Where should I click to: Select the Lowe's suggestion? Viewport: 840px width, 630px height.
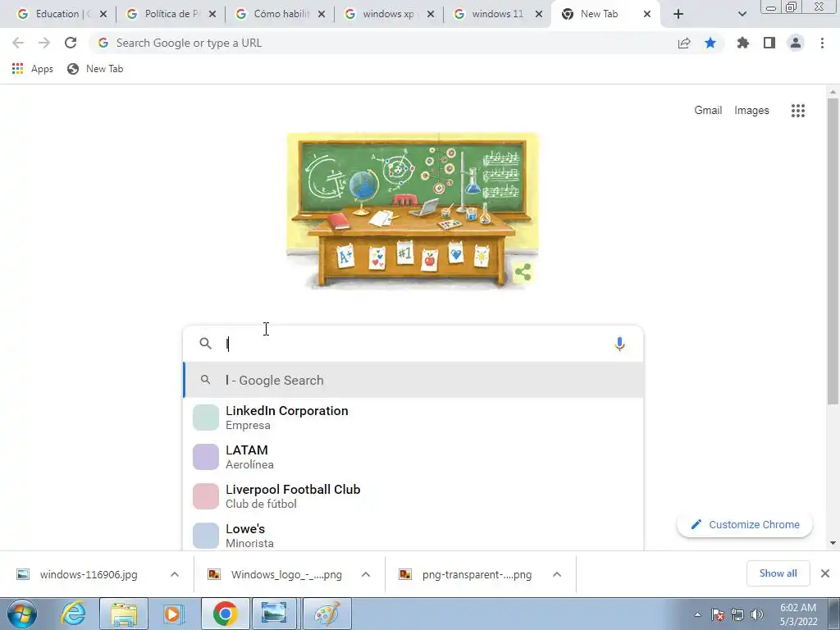[x=413, y=535]
